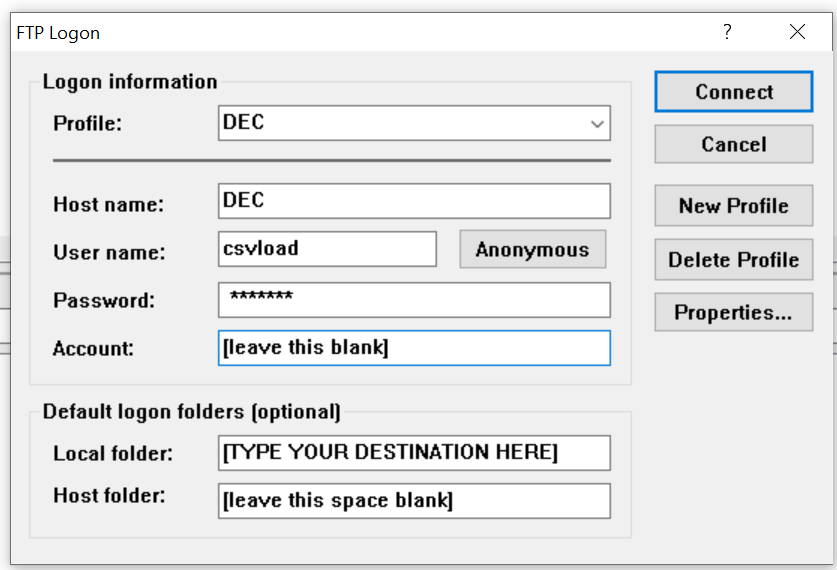This screenshot has height=570, width=837.
Task: Click the Profile combo box text showing DEC
Action: (400, 124)
